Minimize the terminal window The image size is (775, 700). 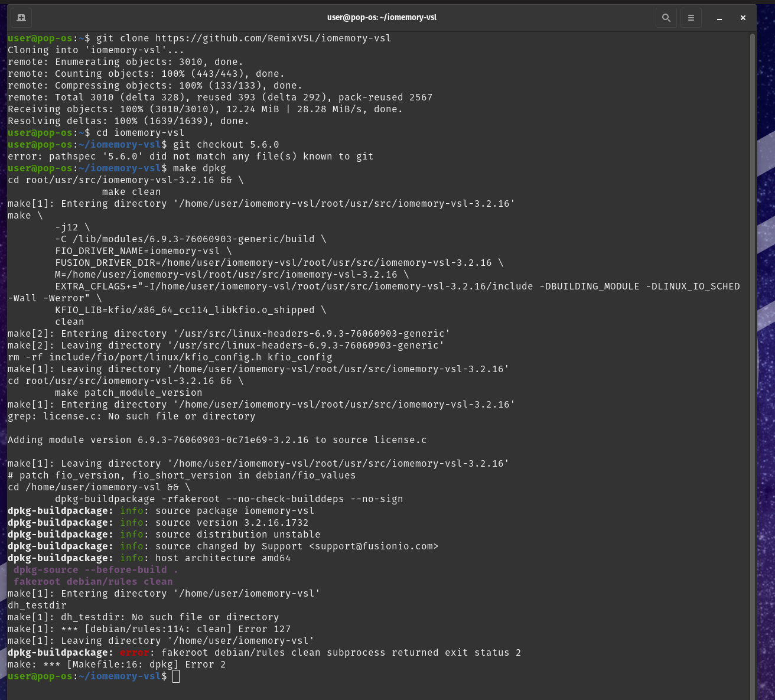(719, 18)
